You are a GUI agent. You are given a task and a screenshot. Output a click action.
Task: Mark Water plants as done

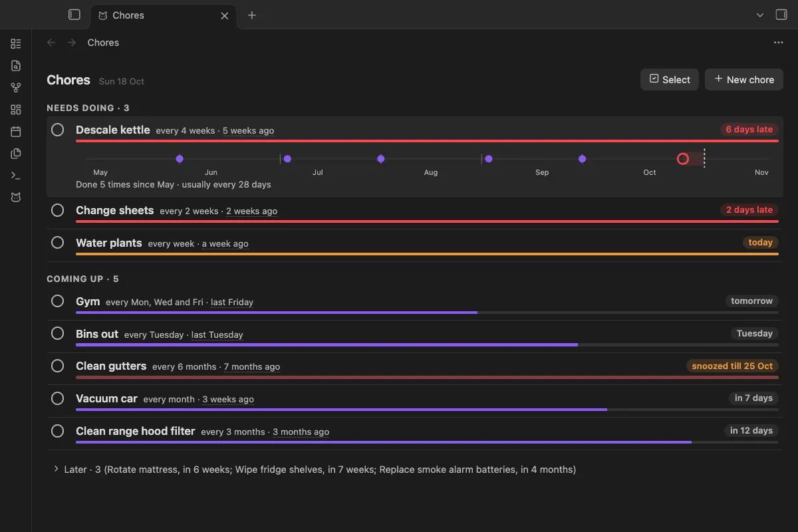(58, 243)
